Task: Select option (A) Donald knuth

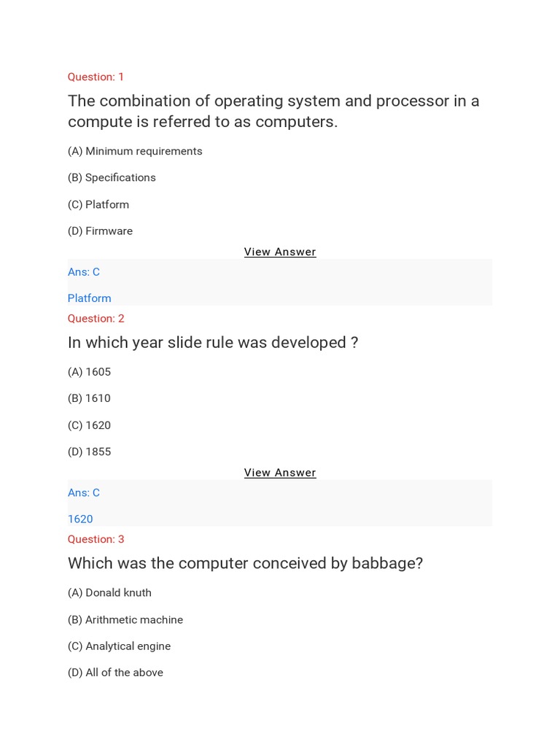Action: (x=109, y=593)
